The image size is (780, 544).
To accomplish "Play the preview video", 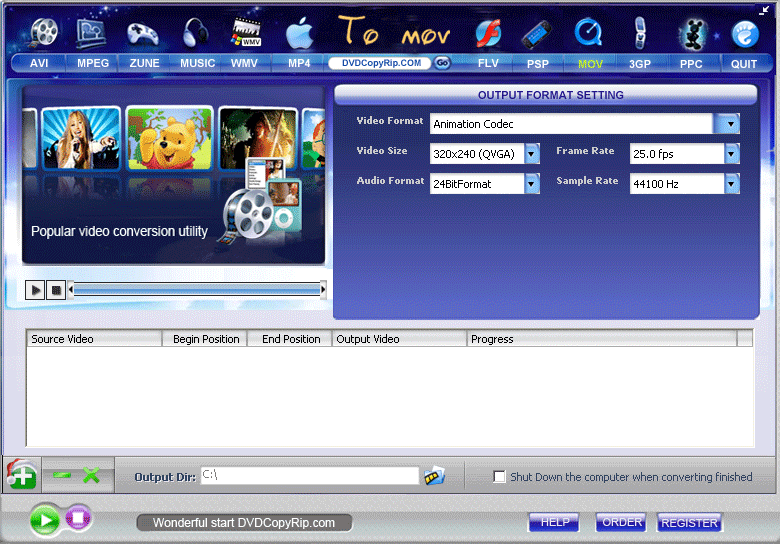I will click(35, 290).
